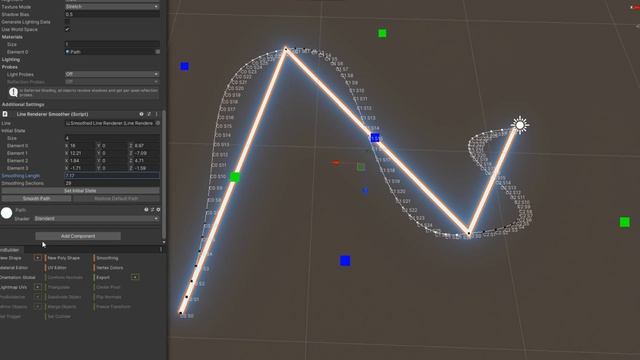This screenshot has height=360, width=640.
Task: Open the Export options plus button
Action: [x=135, y=278]
